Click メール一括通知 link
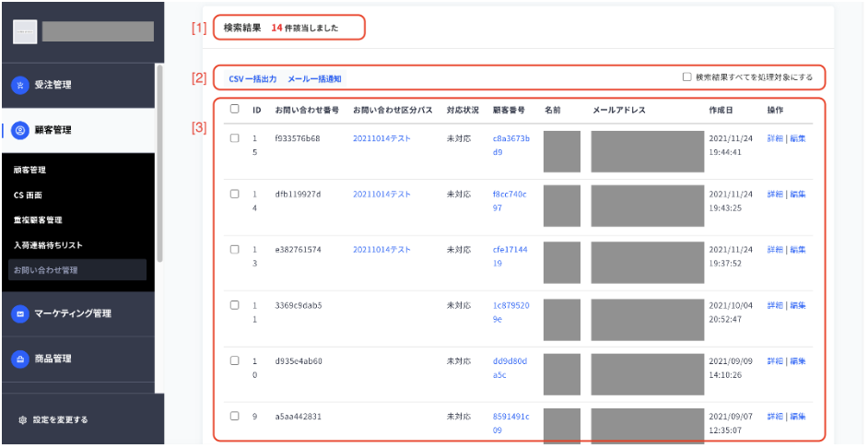This screenshot has width=868, height=448. [314, 79]
